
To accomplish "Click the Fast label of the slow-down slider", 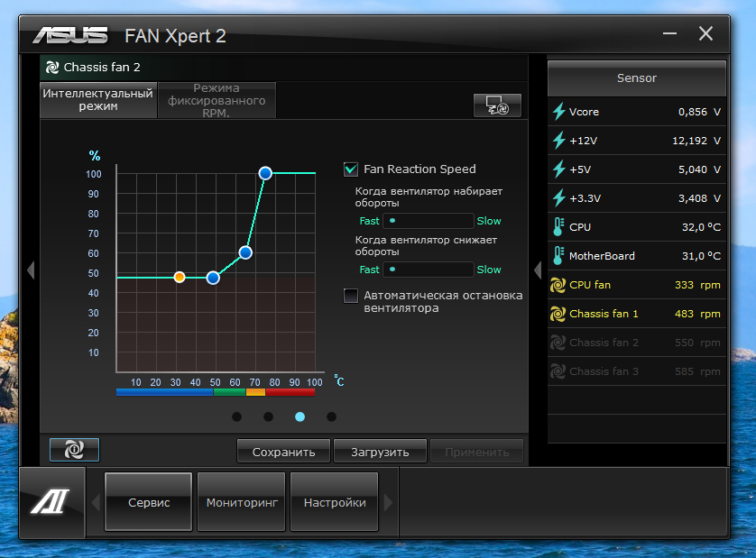I will coord(369,270).
